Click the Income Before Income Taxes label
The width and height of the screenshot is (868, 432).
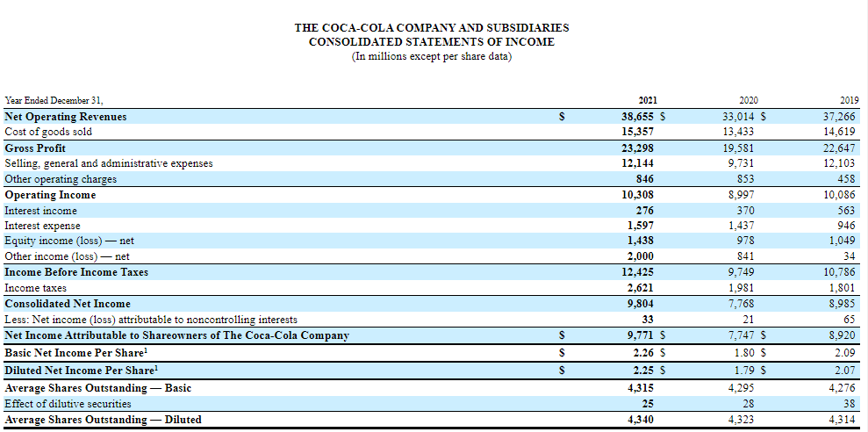(76, 272)
